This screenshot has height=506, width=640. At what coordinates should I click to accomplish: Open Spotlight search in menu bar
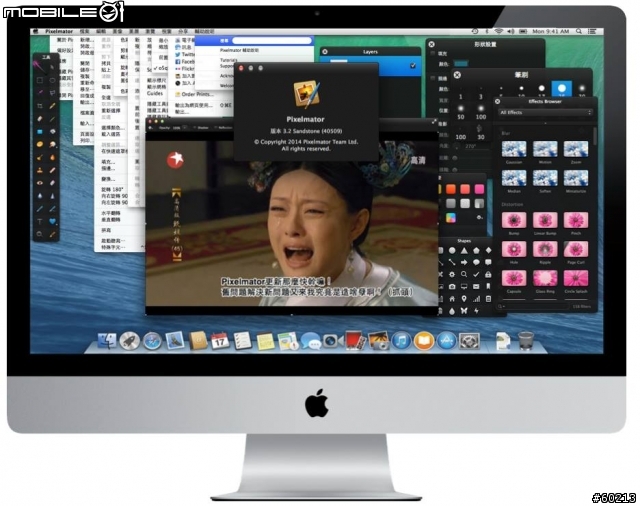(579, 31)
